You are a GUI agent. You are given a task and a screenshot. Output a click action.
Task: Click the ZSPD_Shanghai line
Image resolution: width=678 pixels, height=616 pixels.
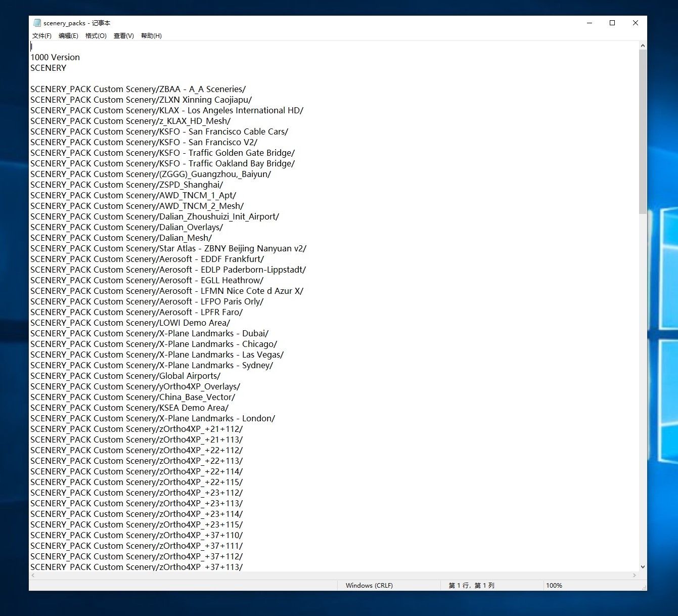click(x=127, y=185)
